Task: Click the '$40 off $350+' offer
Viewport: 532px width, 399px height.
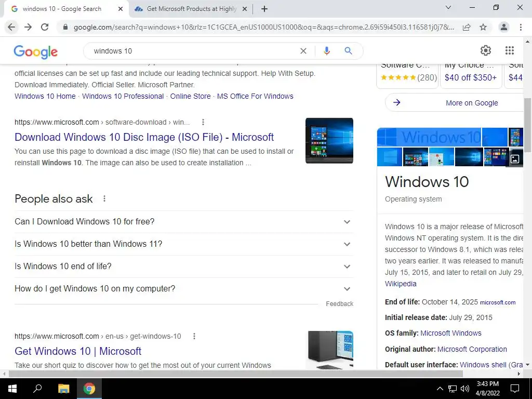Action: (x=471, y=77)
